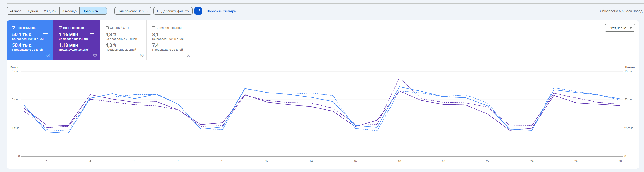Uncheck the Всего показов checkbox
Image resolution: width=644 pixels, height=172 pixels.
(x=60, y=28)
